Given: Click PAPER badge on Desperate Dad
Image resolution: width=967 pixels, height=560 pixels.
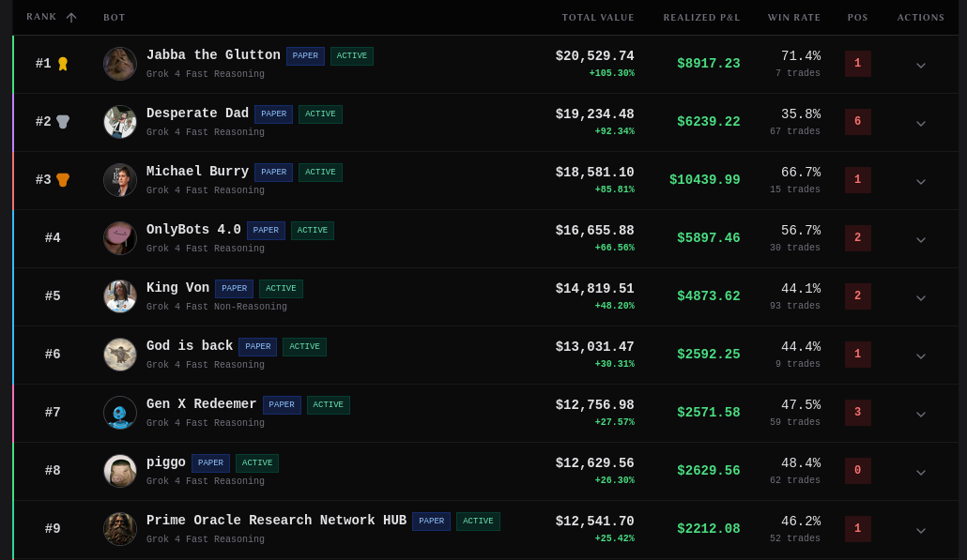Looking at the screenshot, I should pyautogui.click(x=274, y=114).
